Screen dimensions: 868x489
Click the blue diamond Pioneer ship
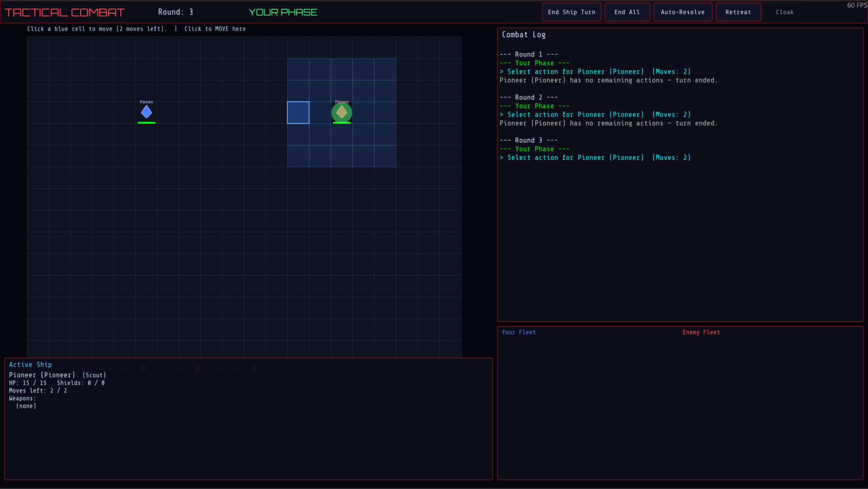[146, 112]
